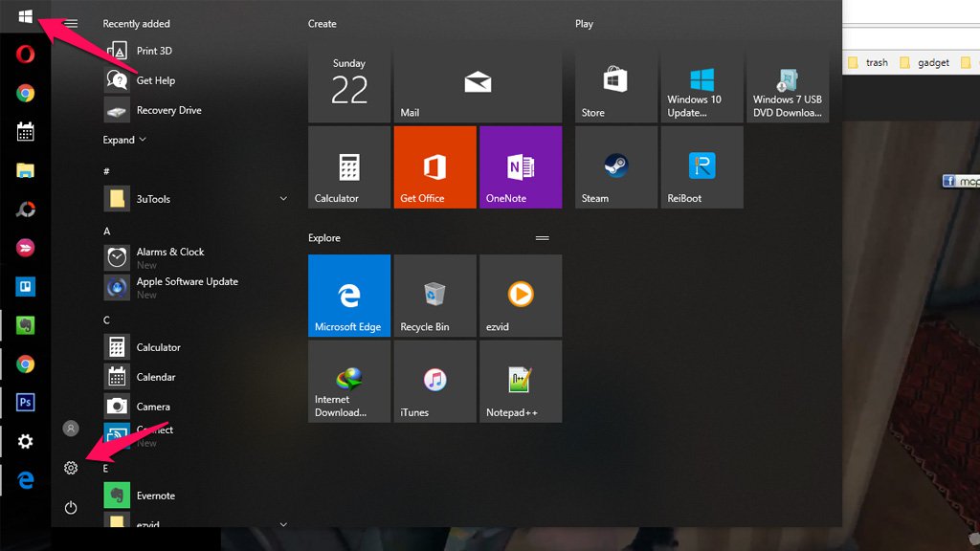This screenshot has height=551, width=980.
Task: Open Microsoft Edge from taskbar
Action: (x=25, y=480)
